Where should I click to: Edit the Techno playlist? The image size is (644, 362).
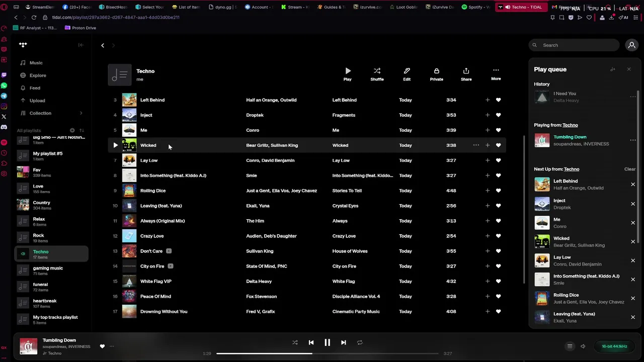point(407,74)
